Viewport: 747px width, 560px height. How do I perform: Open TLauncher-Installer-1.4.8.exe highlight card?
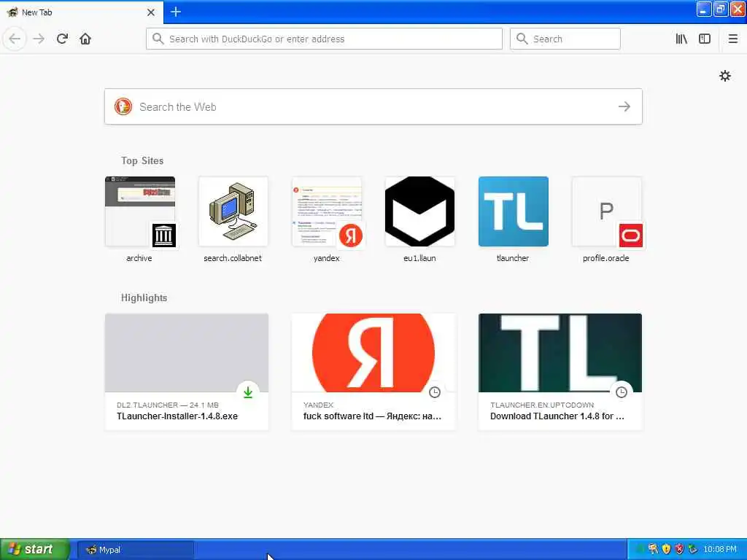pos(187,372)
